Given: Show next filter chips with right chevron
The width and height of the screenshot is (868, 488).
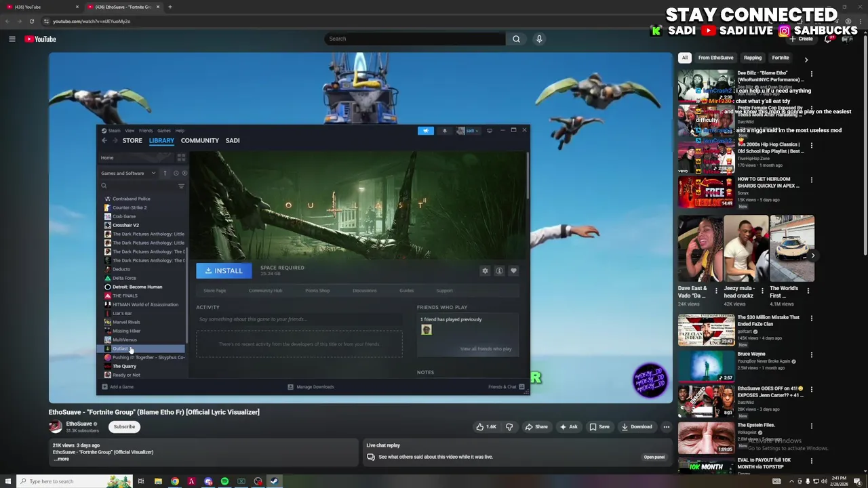Looking at the screenshot, I should (806, 60).
